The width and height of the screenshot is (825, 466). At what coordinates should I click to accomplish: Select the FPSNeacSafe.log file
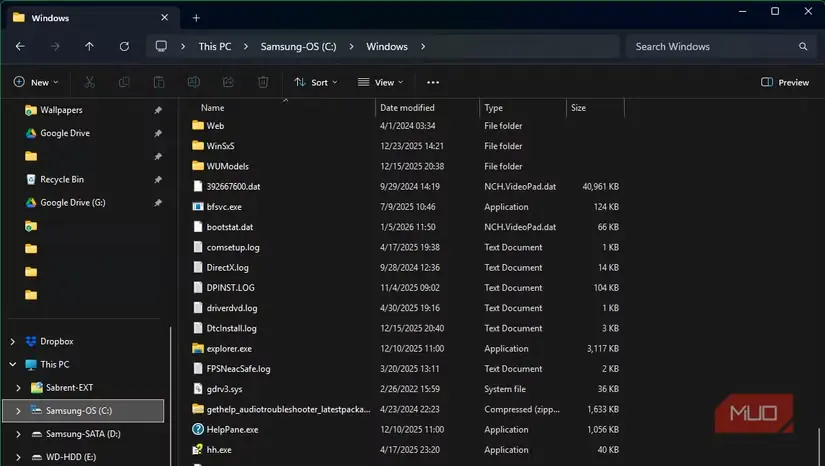coord(238,369)
